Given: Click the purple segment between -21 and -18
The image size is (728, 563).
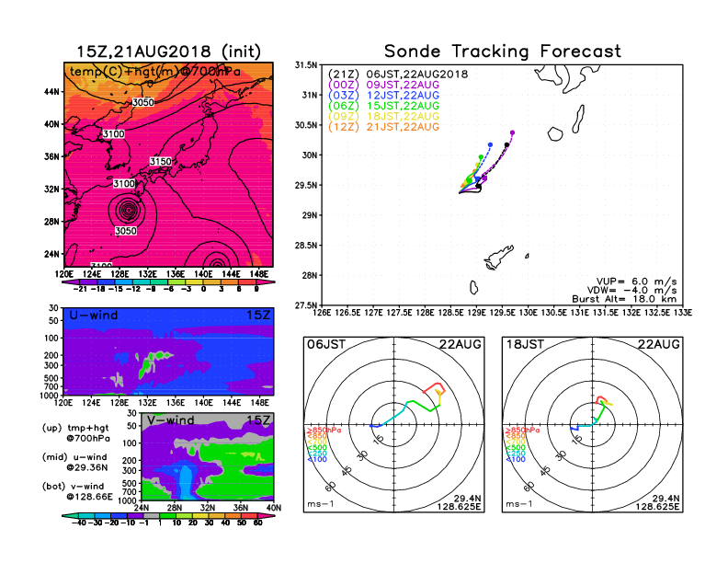Looking at the screenshot, I should (88, 281).
